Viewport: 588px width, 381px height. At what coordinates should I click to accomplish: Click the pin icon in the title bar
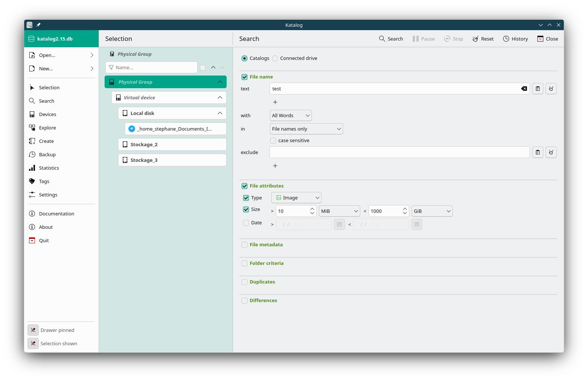coord(38,25)
